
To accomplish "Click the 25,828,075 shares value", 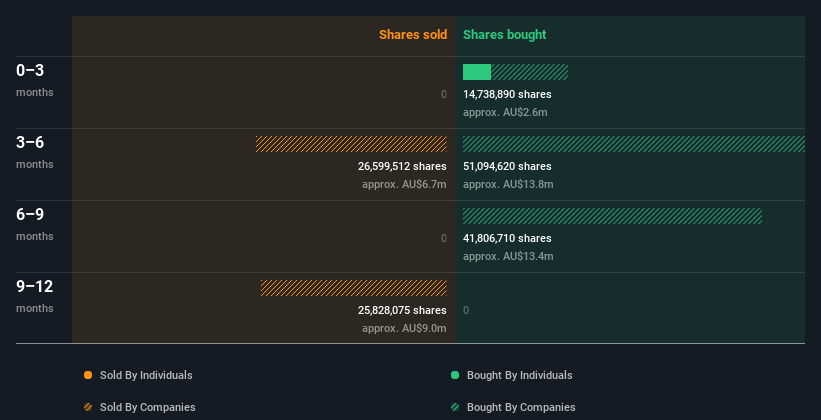I will click(x=402, y=311).
